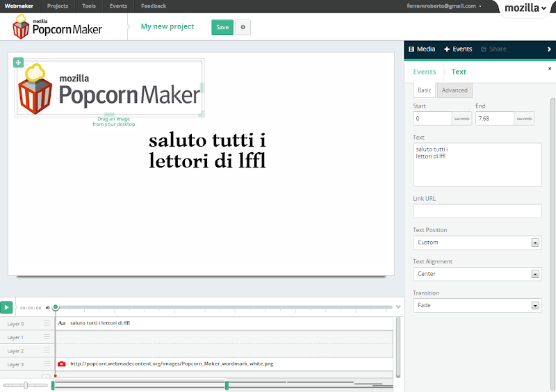
Task: Click the Layer 3 label
Action: tap(15, 364)
